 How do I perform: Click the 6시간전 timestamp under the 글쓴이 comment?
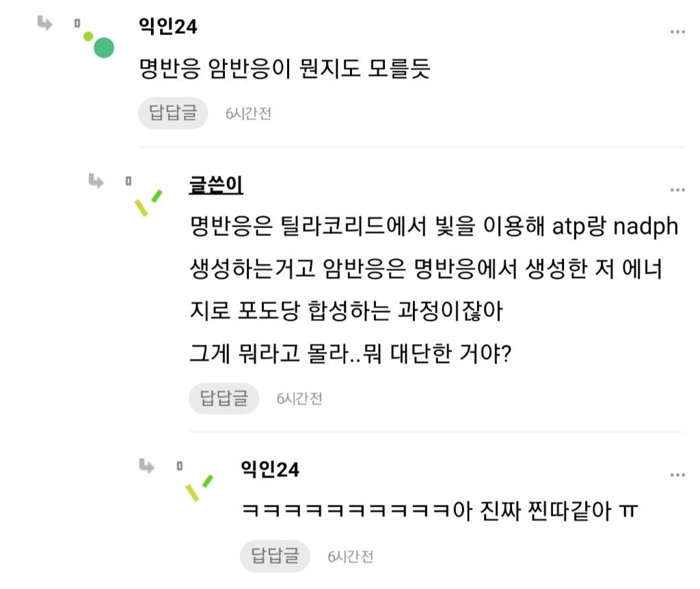[299, 399]
